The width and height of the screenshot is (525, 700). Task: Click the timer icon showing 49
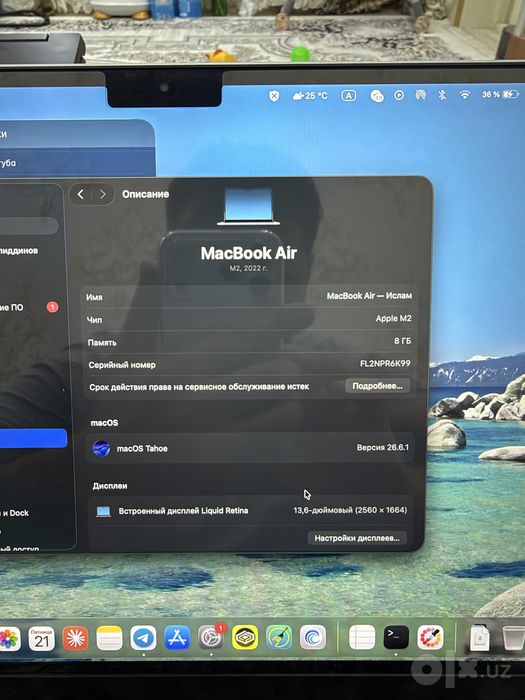377,96
